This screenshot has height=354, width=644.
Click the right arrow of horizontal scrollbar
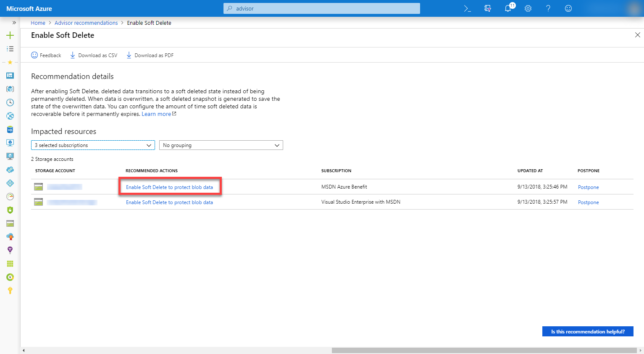click(x=641, y=350)
